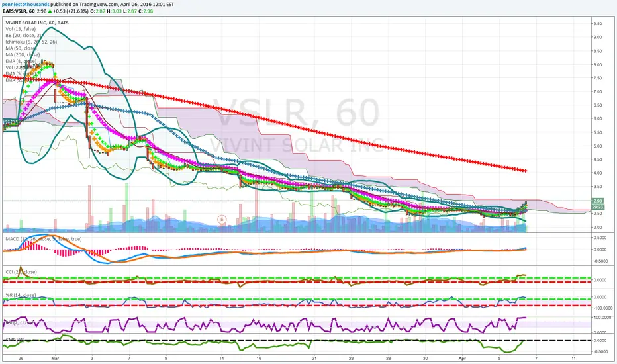
Task: Click the '26' date on the time axis
Action: point(21,359)
